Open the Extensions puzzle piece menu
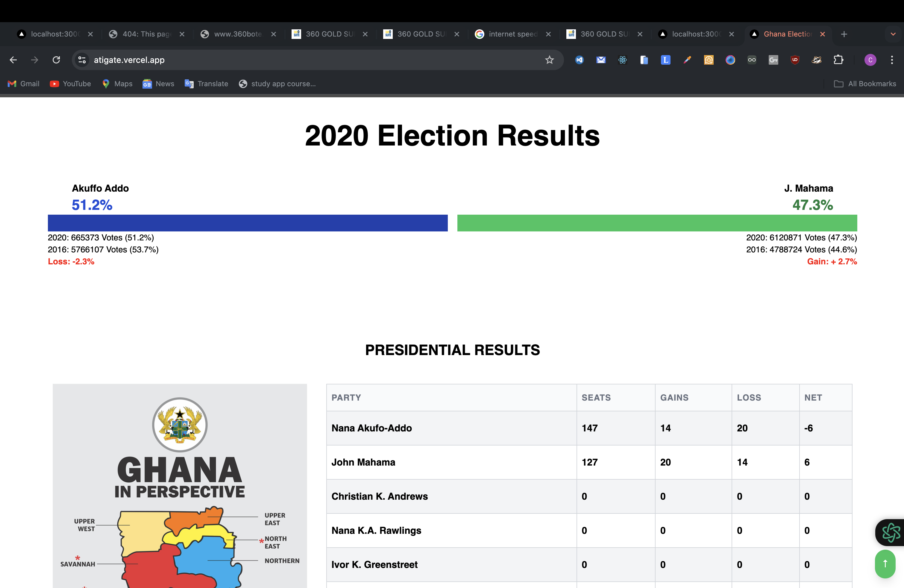 click(838, 60)
